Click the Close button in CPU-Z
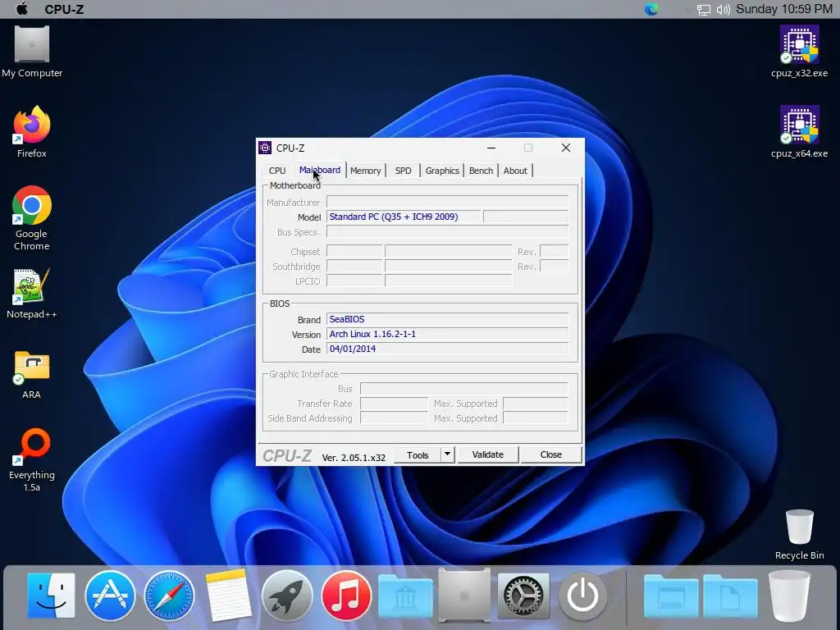 coord(550,454)
